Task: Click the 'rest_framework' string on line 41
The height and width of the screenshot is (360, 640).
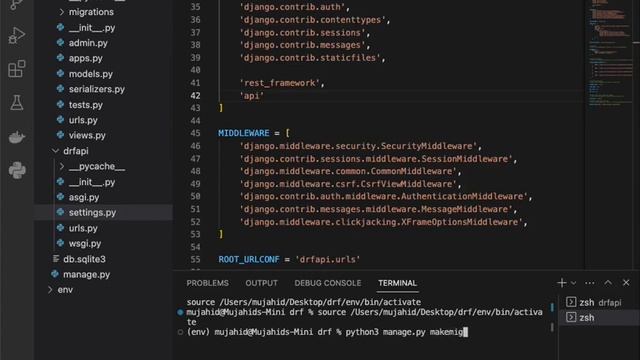Action: point(280,83)
